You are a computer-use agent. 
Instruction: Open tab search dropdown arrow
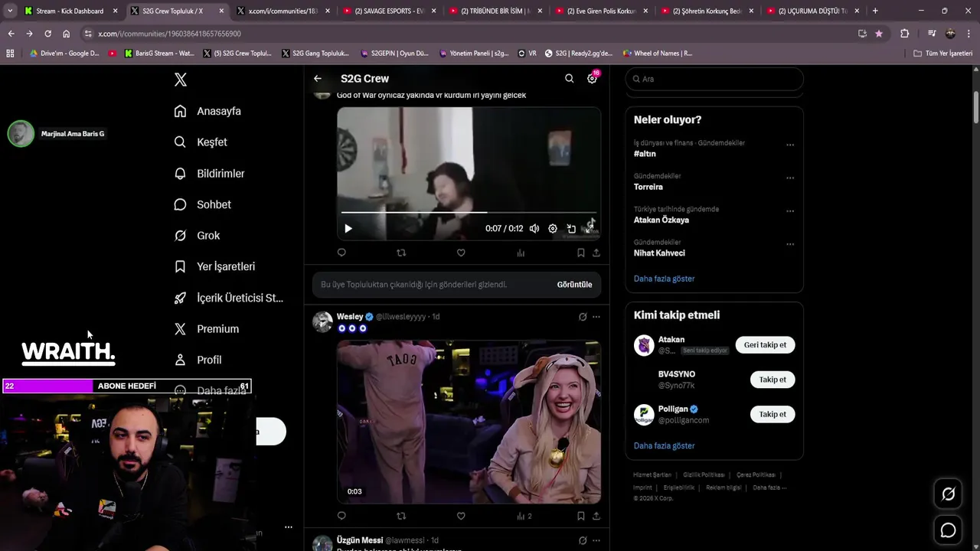click(9, 11)
